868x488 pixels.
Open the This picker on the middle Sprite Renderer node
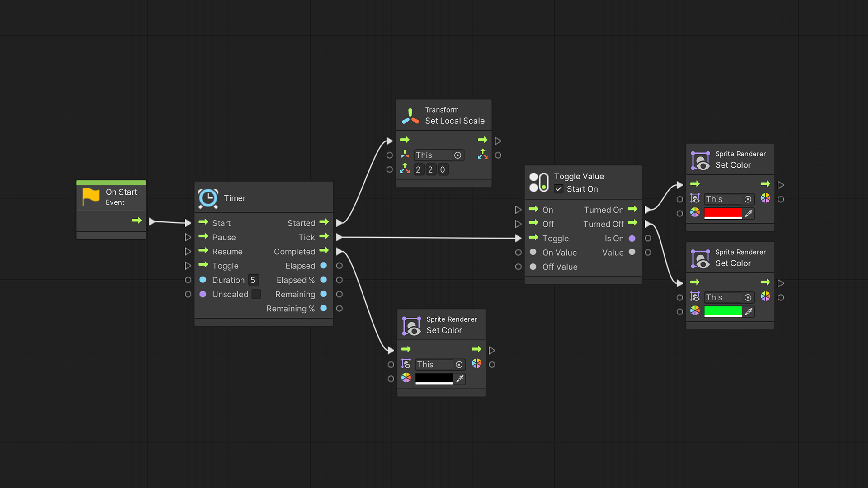459,364
